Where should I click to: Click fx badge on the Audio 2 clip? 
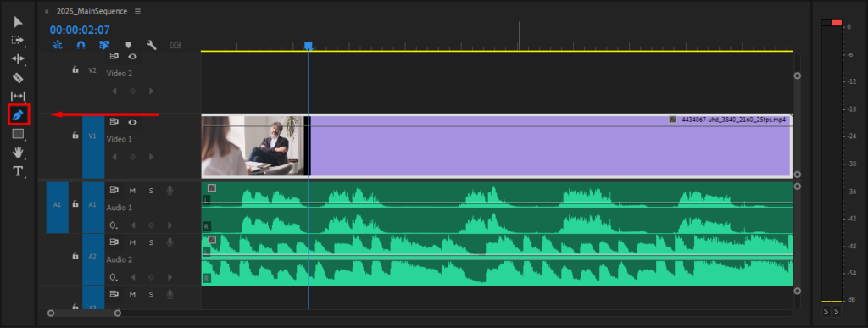pyautogui.click(x=211, y=240)
